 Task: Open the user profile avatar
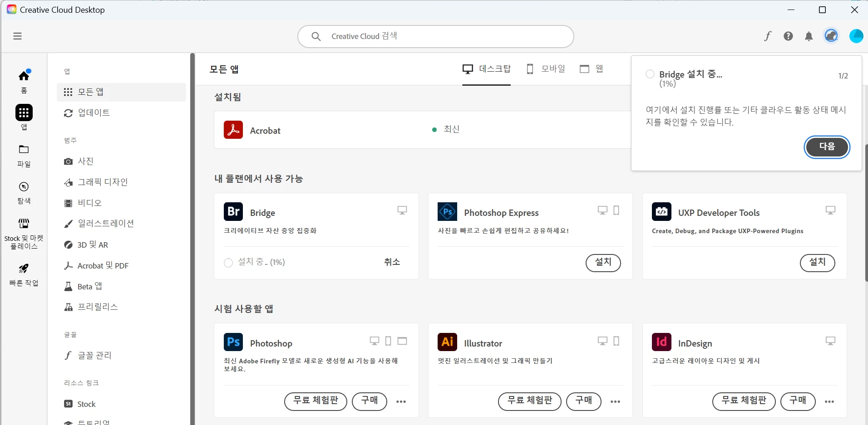tap(856, 36)
